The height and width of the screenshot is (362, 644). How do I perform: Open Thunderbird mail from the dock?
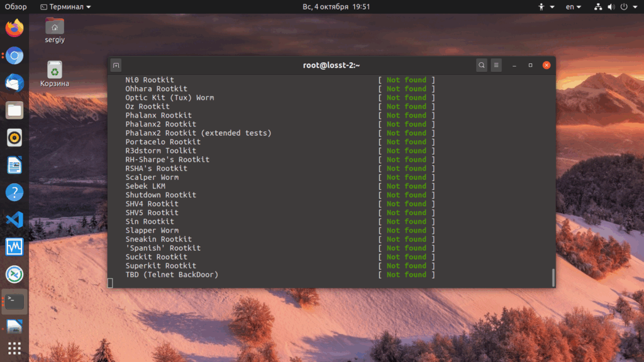[14, 83]
